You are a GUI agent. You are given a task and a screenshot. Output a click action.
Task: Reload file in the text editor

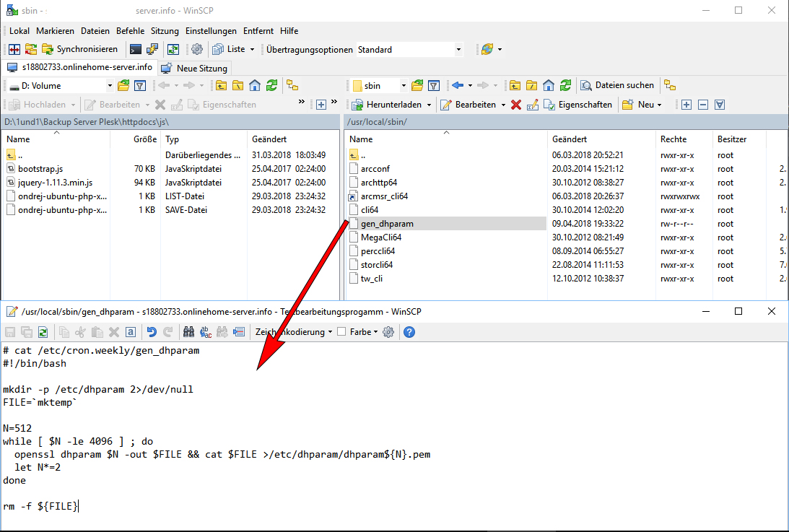(x=43, y=332)
